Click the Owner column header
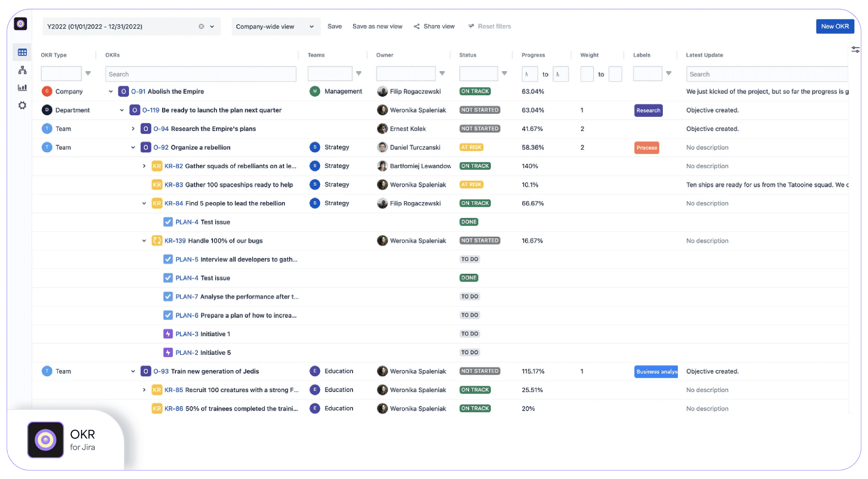Image resolution: width=868 pixels, height=479 pixels. coord(385,55)
